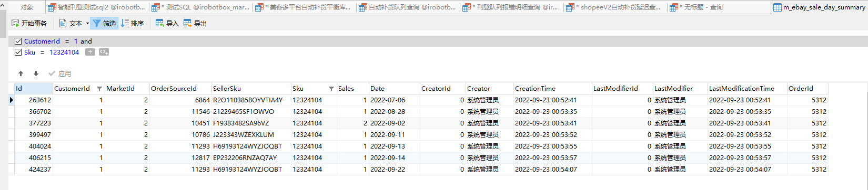Viewport: 868px width, 190px height.
Task: Click the Id column header
Action: tap(33, 88)
